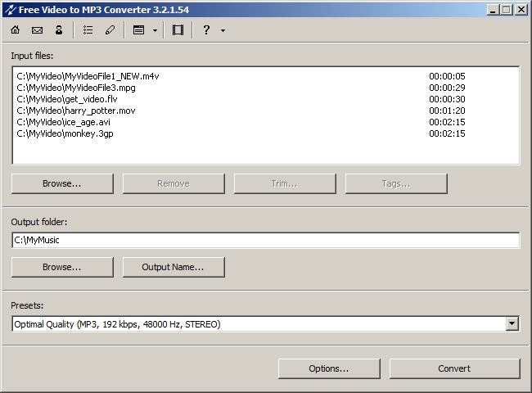
Task: Click the 00:00:05 duration value
Action: coord(447,76)
